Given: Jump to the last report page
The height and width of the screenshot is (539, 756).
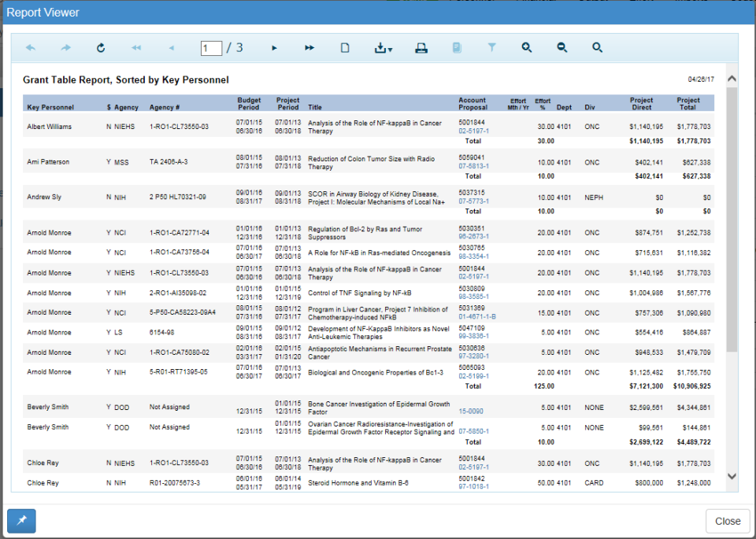Looking at the screenshot, I should pos(309,47).
